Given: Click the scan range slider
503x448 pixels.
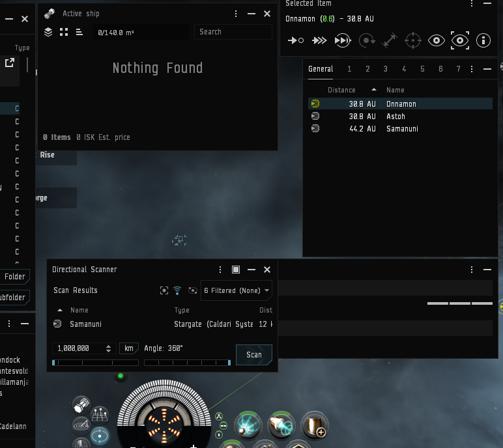Looking at the screenshot, I should pos(95,363).
